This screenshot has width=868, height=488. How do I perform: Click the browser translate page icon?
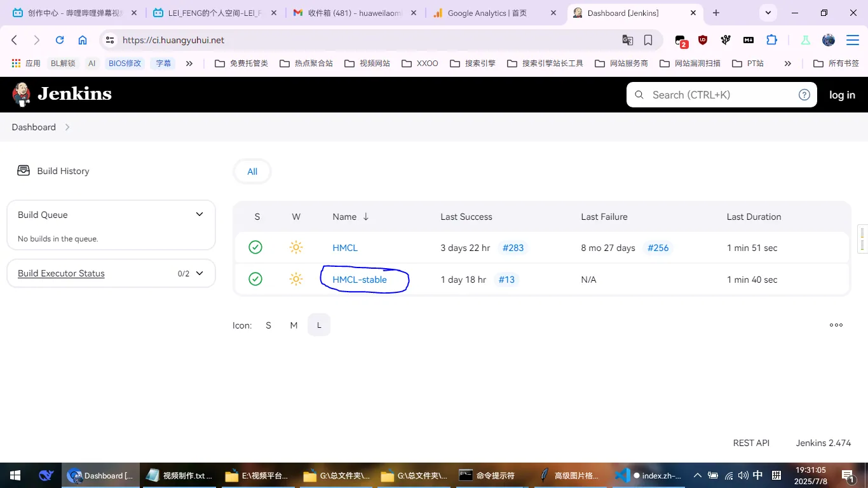pyautogui.click(x=627, y=40)
